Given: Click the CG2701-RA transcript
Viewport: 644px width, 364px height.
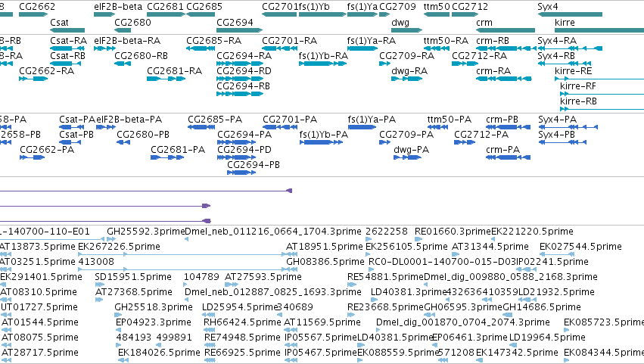Looking at the screenshot, I should coord(279,48).
